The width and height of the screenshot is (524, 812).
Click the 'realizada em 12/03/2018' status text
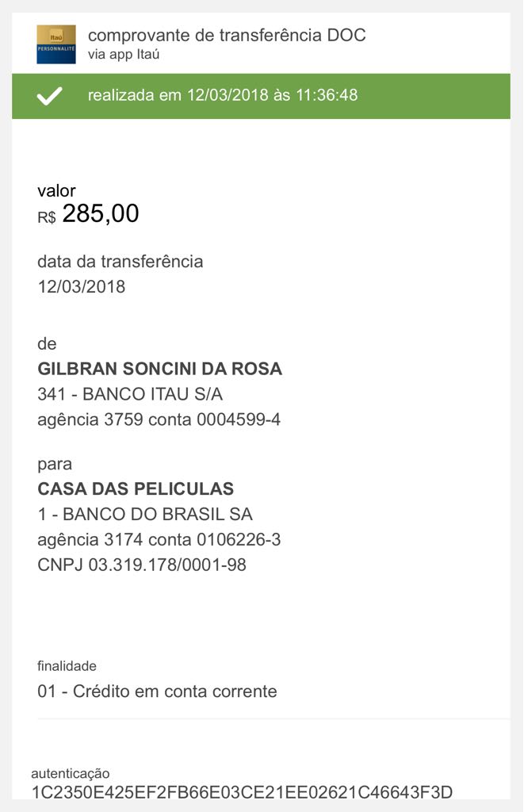pos(223,95)
